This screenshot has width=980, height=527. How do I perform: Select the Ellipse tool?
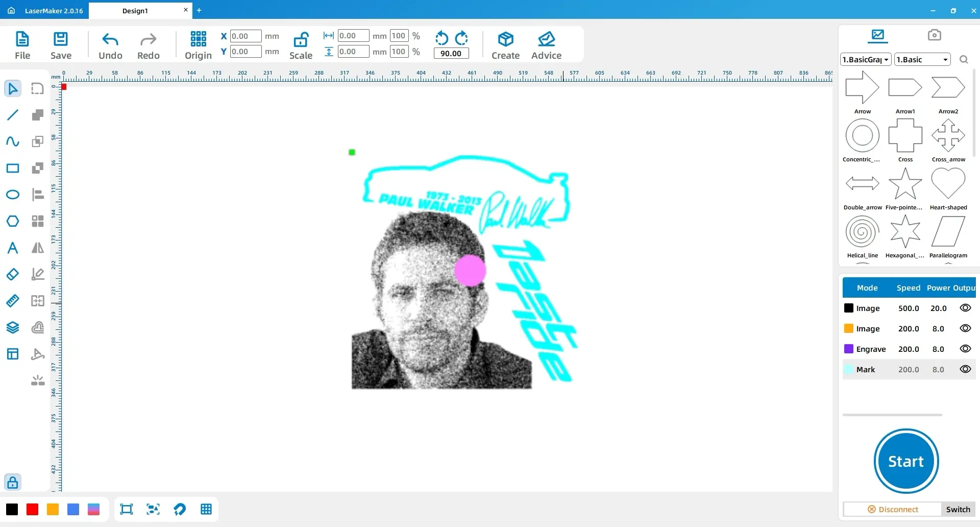click(x=13, y=195)
